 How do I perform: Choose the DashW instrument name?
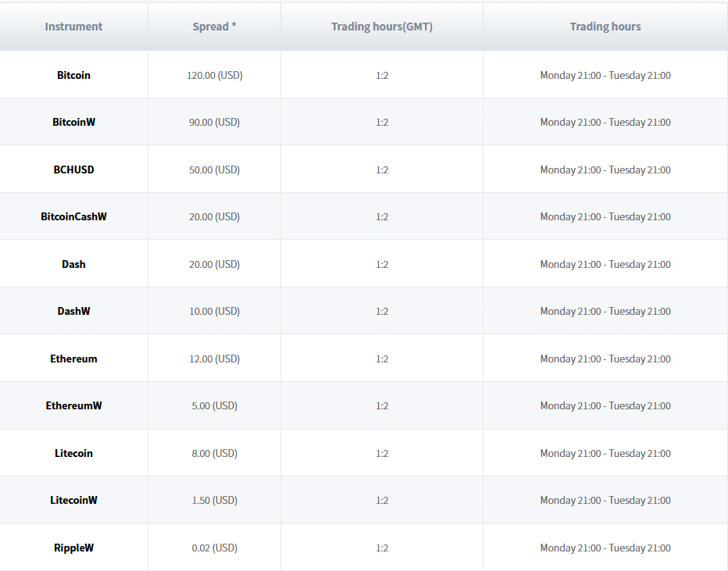pos(73,312)
